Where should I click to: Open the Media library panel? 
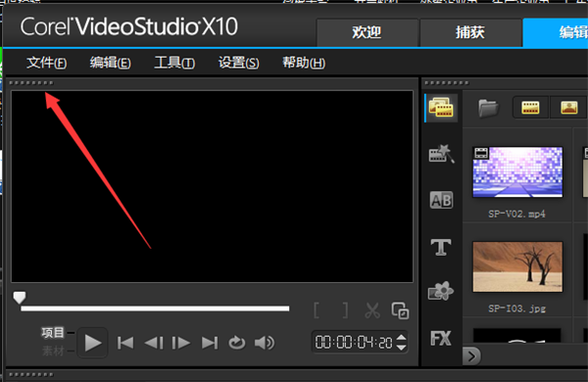(441, 108)
